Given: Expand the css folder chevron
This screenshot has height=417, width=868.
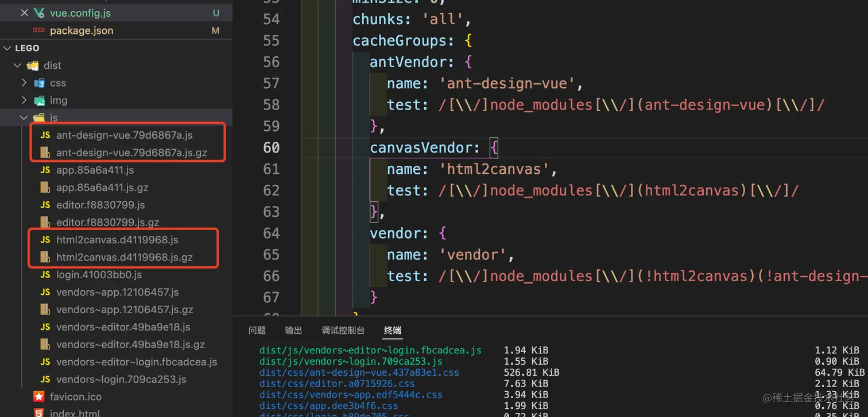Looking at the screenshot, I should tap(24, 83).
